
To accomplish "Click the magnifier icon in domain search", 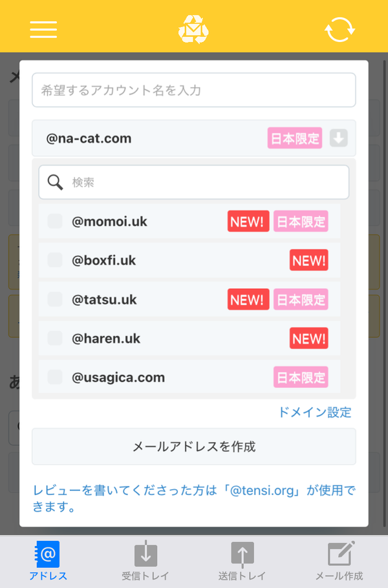I will point(55,182).
